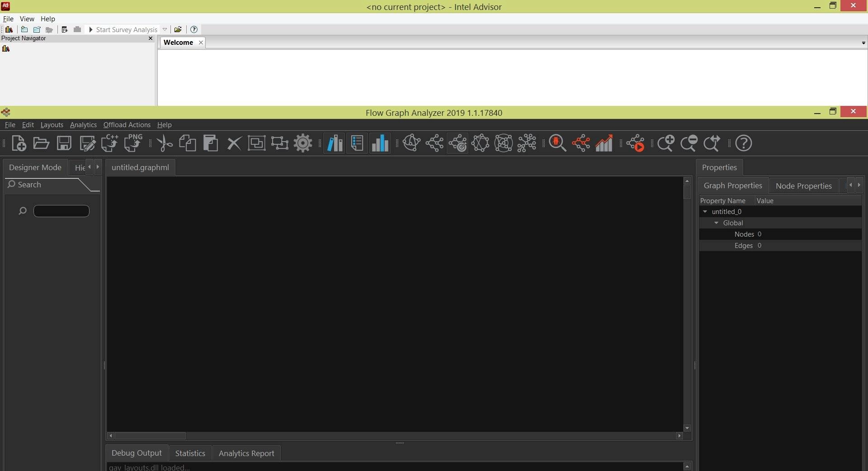Viewport: 868px width, 471px height.
Task: Toggle the blue library books panel icon
Action: tap(335, 143)
